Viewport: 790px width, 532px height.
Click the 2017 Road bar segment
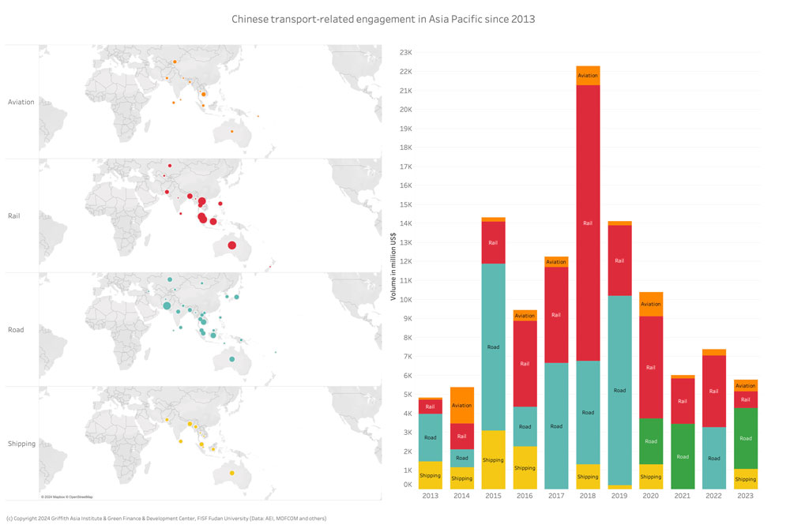(x=556, y=425)
